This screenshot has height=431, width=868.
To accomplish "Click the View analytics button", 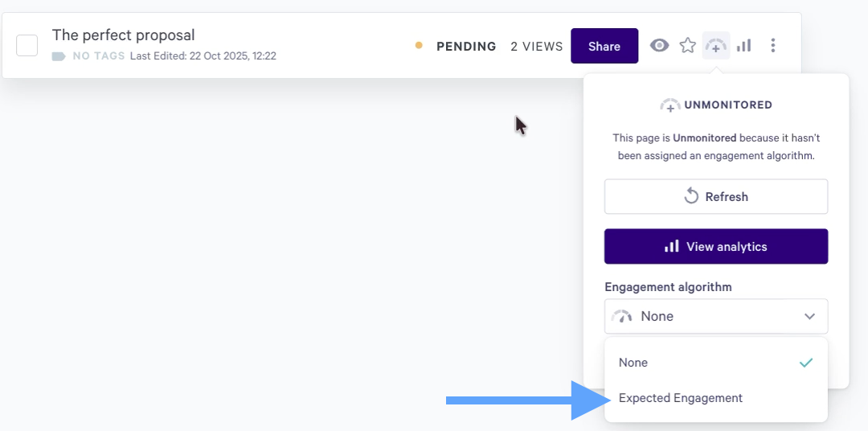I will click(x=716, y=247).
